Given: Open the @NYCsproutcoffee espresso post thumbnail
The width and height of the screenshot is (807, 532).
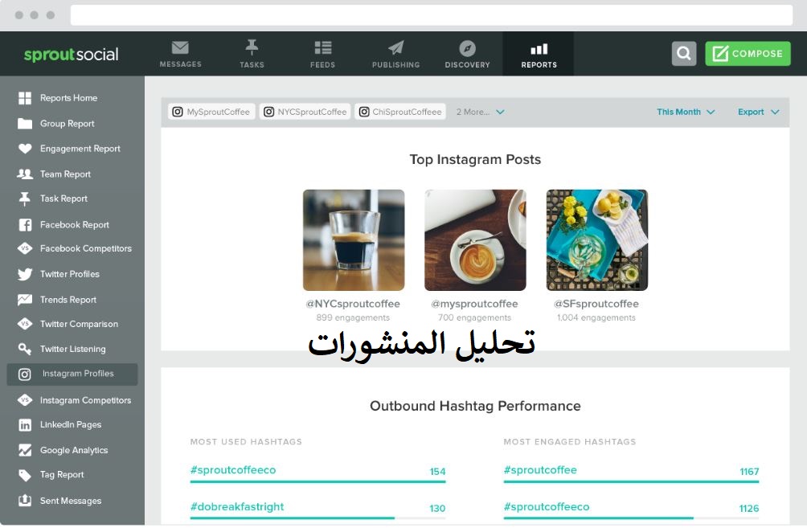Looking at the screenshot, I should click(x=354, y=240).
